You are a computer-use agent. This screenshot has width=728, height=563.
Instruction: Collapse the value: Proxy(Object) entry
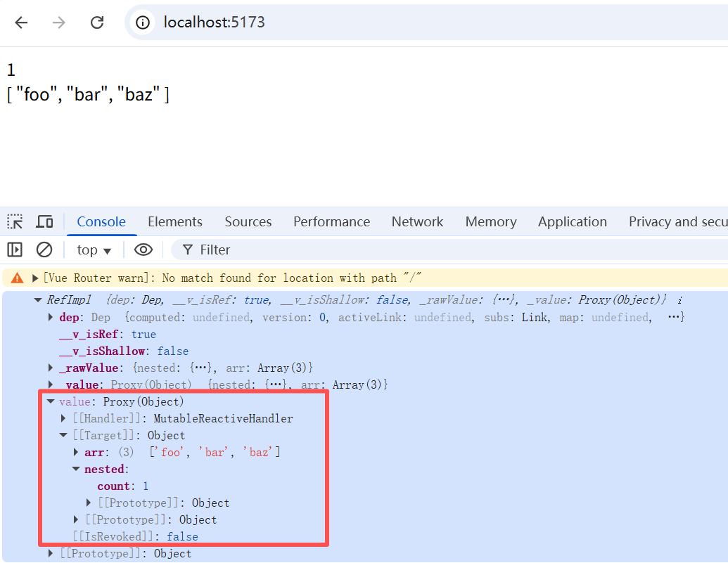click(x=51, y=401)
